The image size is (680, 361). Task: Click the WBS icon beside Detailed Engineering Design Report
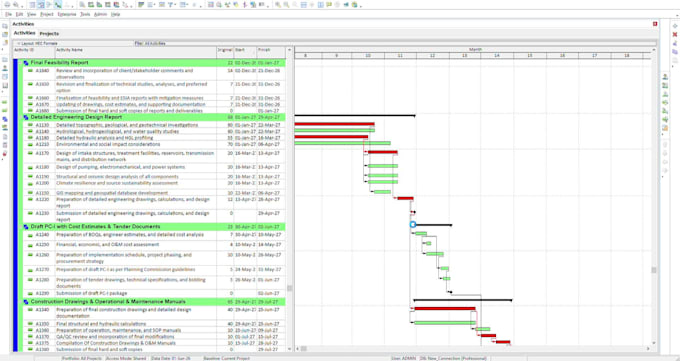coord(26,118)
